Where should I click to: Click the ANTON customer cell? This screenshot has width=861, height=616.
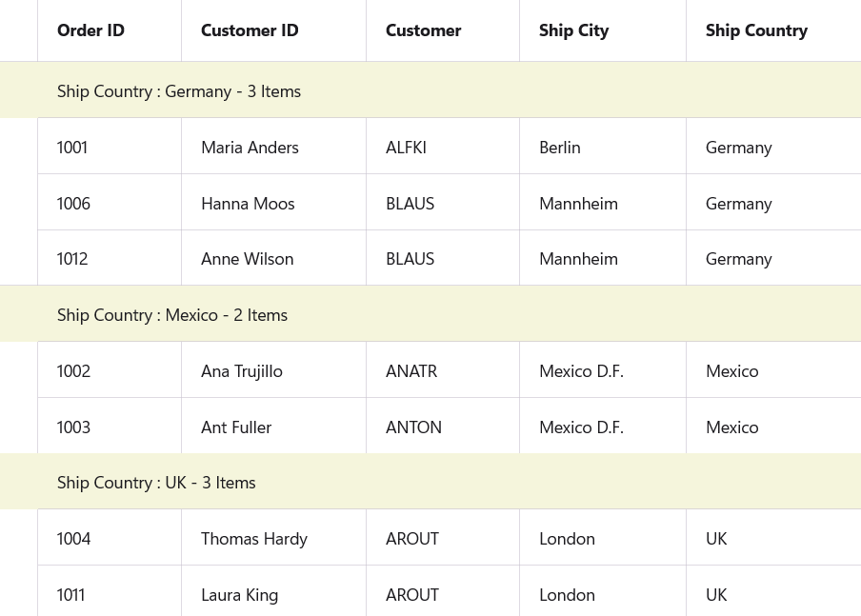click(413, 427)
